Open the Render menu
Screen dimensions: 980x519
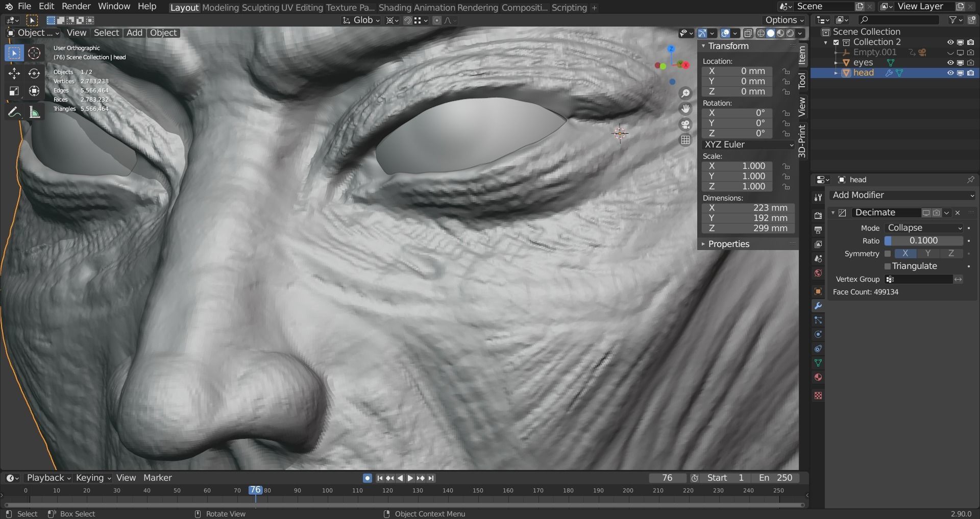pos(76,7)
